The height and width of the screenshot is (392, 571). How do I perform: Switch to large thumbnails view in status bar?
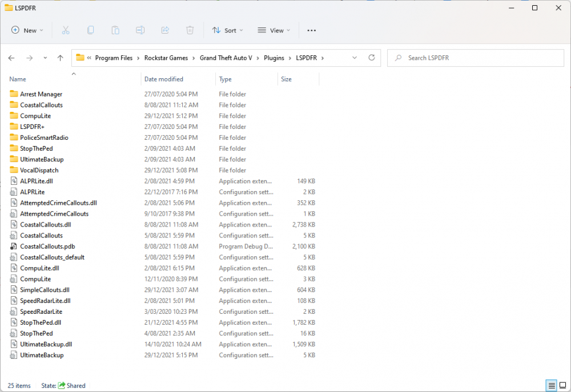[x=562, y=386]
